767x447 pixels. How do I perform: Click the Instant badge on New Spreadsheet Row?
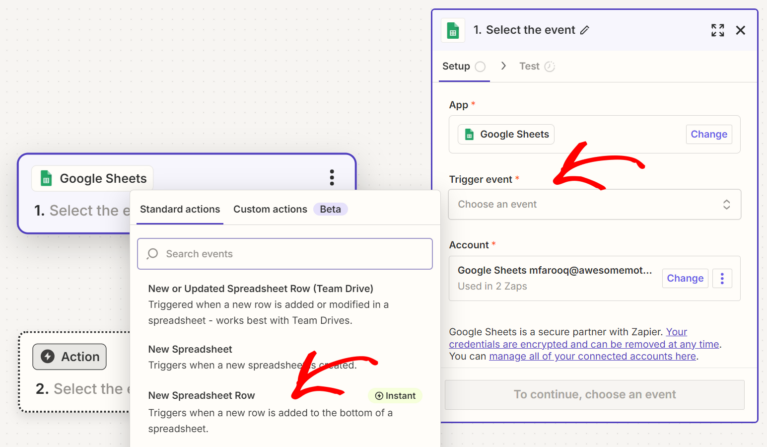click(x=395, y=396)
